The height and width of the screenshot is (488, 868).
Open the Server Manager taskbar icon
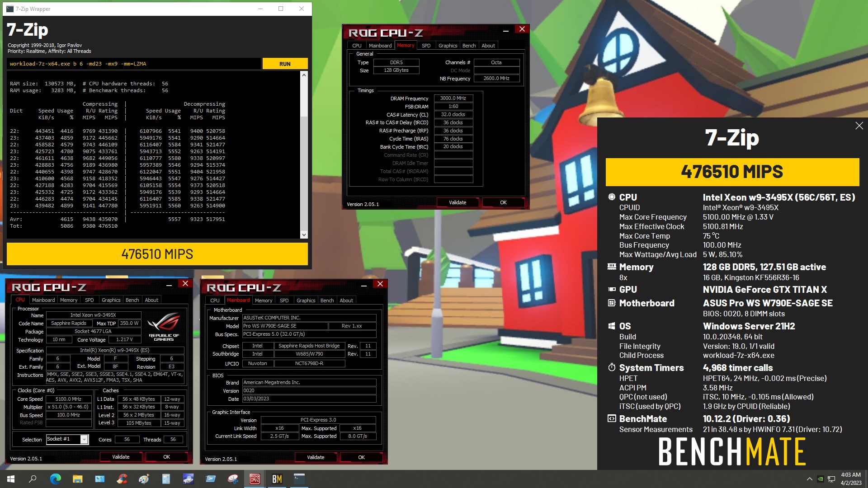tap(99, 479)
